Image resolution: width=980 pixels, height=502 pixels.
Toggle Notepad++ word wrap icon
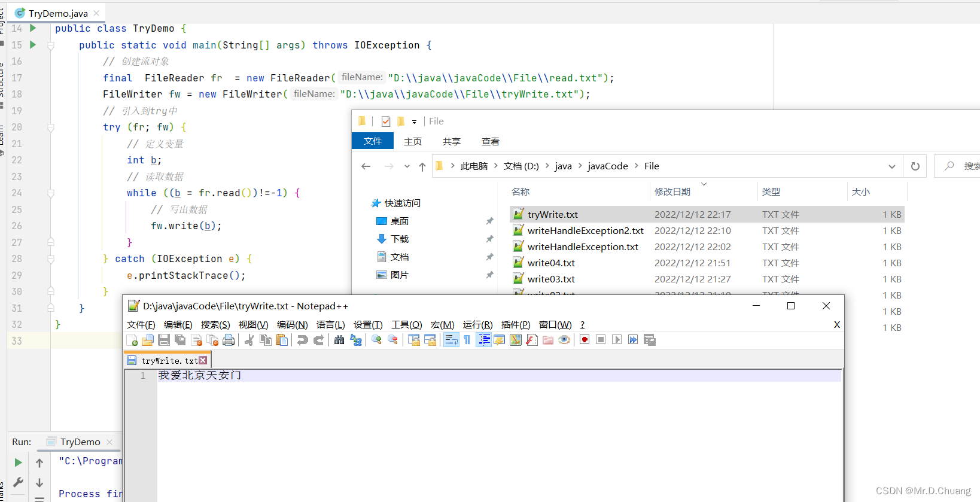(451, 340)
